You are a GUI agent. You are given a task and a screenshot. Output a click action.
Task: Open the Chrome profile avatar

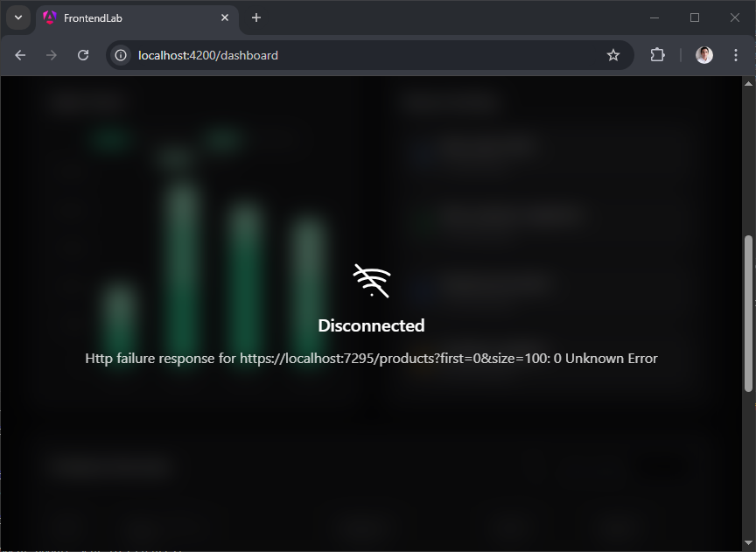703,55
